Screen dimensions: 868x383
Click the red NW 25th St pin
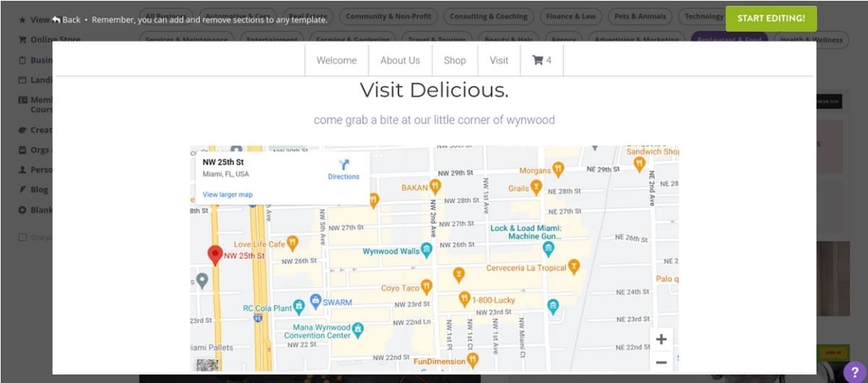pyautogui.click(x=215, y=255)
